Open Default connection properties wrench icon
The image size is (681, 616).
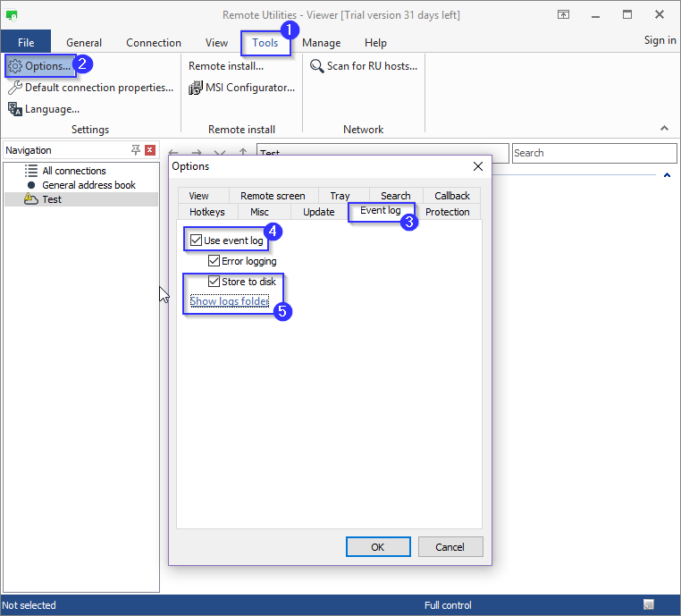click(x=14, y=88)
